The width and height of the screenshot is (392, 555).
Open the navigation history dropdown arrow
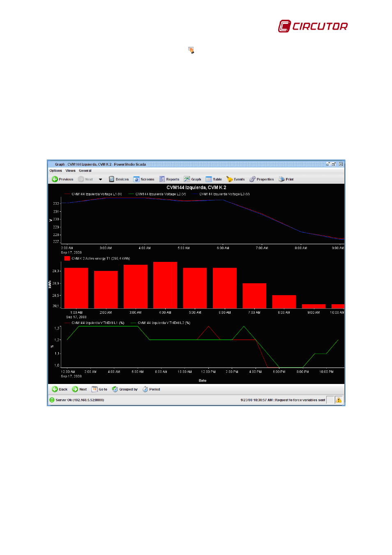tap(100, 179)
